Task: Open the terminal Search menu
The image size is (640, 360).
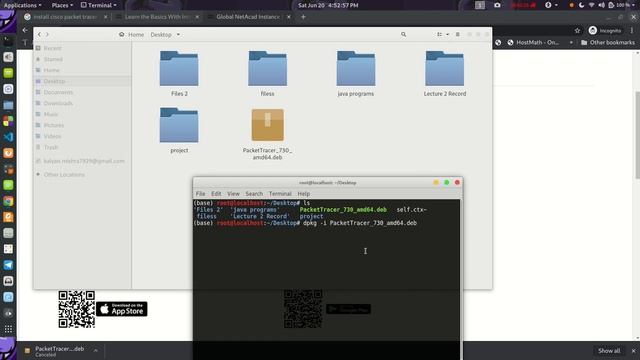Action: [254, 193]
